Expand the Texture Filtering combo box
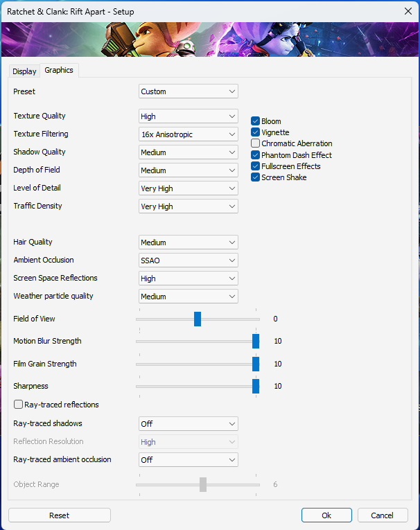The image size is (420, 530). tap(189, 134)
